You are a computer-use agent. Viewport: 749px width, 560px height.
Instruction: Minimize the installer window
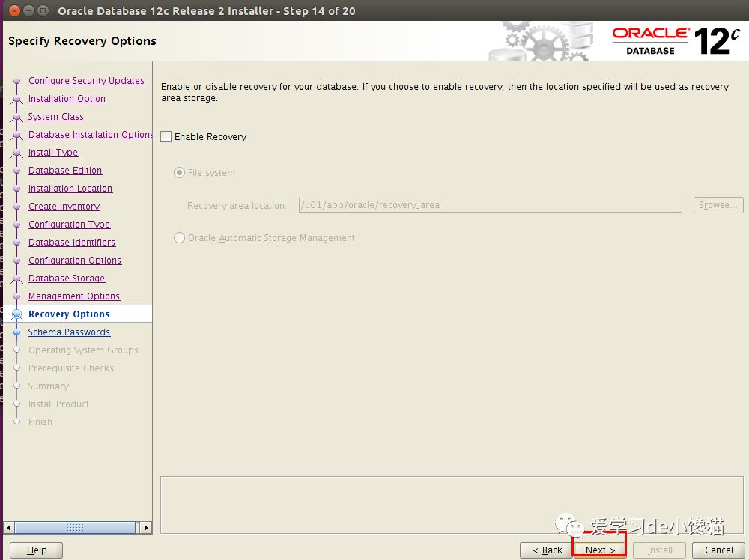pyautogui.click(x=28, y=10)
